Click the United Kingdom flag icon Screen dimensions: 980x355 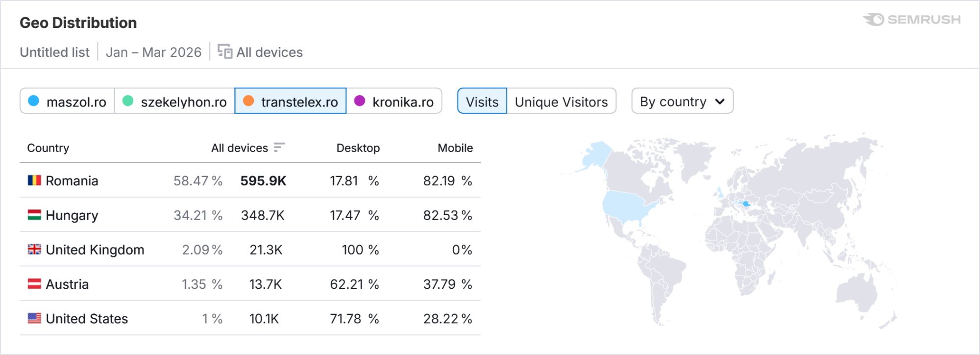(34, 250)
